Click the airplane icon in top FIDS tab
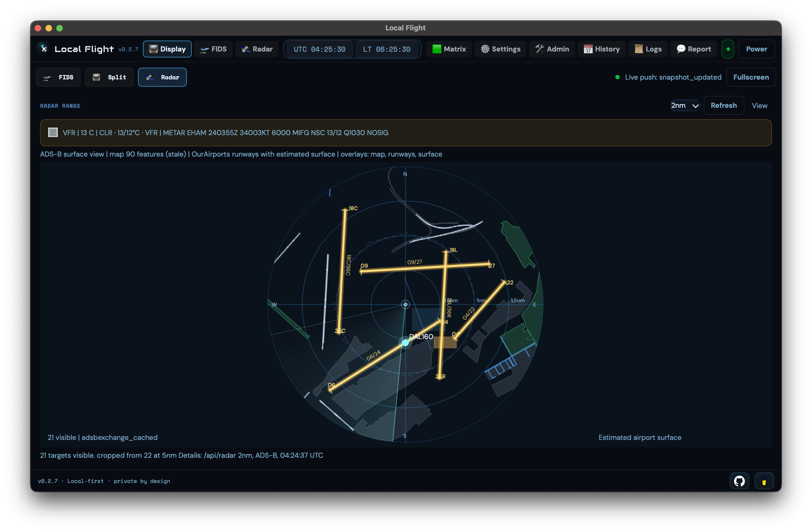812x532 pixels. point(204,50)
